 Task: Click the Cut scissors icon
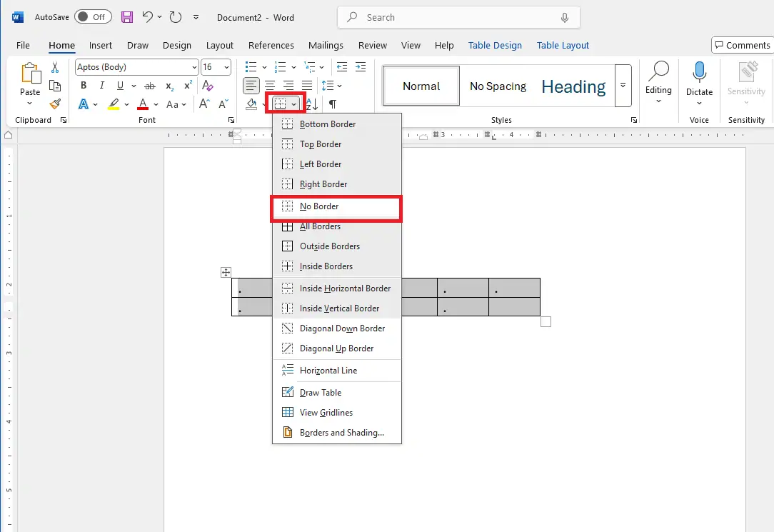point(55,68)
